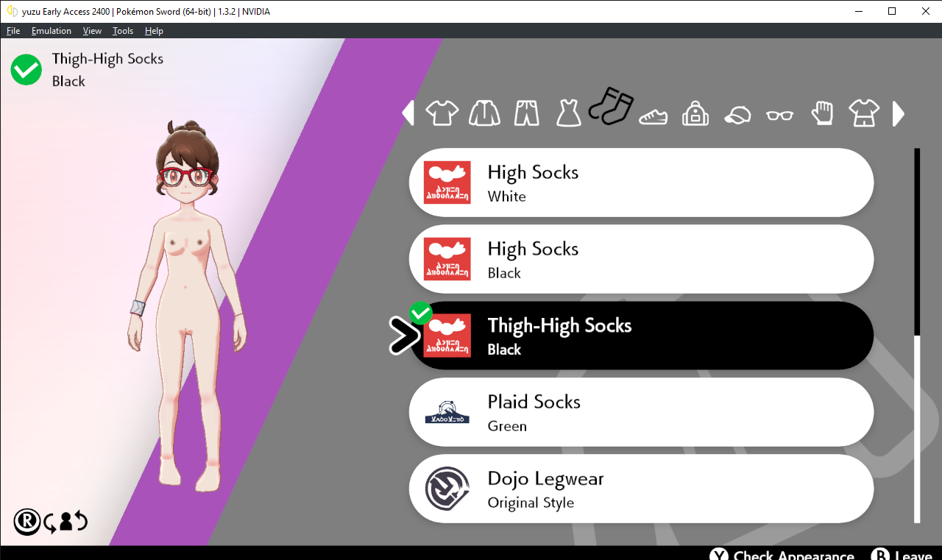Select the cap headwear category icon
The image size is (942, 560).
tap(737, 116)
